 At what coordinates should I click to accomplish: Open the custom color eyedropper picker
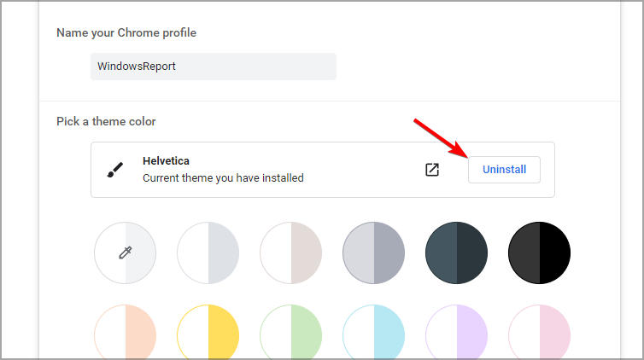(126, 253)
